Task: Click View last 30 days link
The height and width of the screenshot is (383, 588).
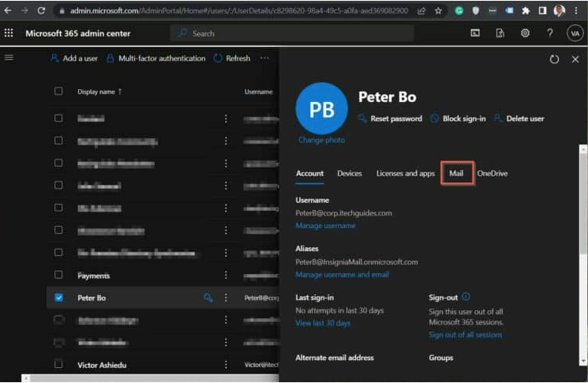Action: click(x=323, y=323)
